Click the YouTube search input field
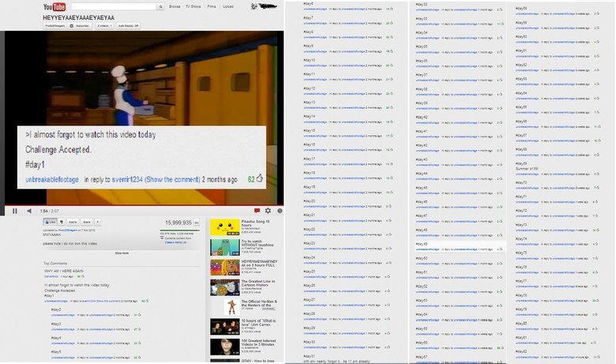This screenshot has width=616, height=364. tap(114, 6)
